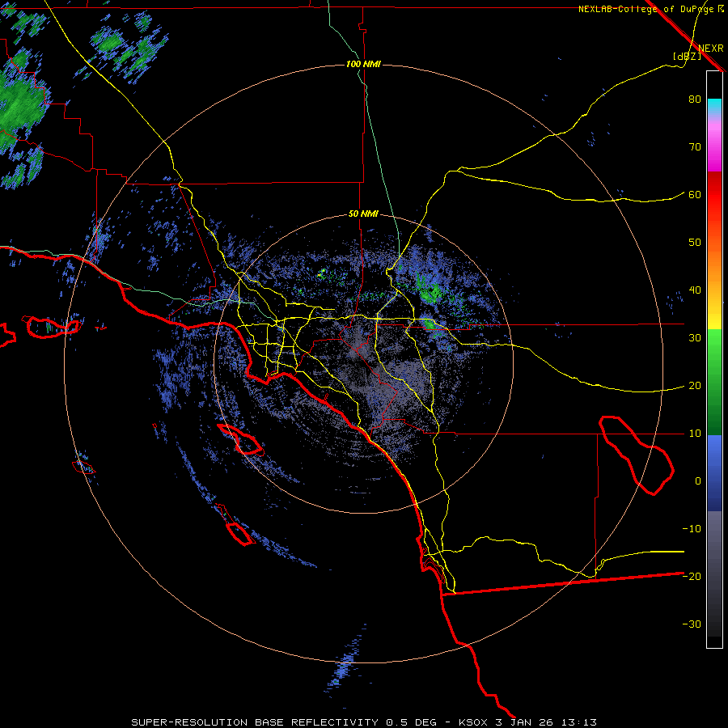Viewport: 728px width, 728px height.
Task: Click the -10 value on the dBZ scale
Action: tap(692, 529)
